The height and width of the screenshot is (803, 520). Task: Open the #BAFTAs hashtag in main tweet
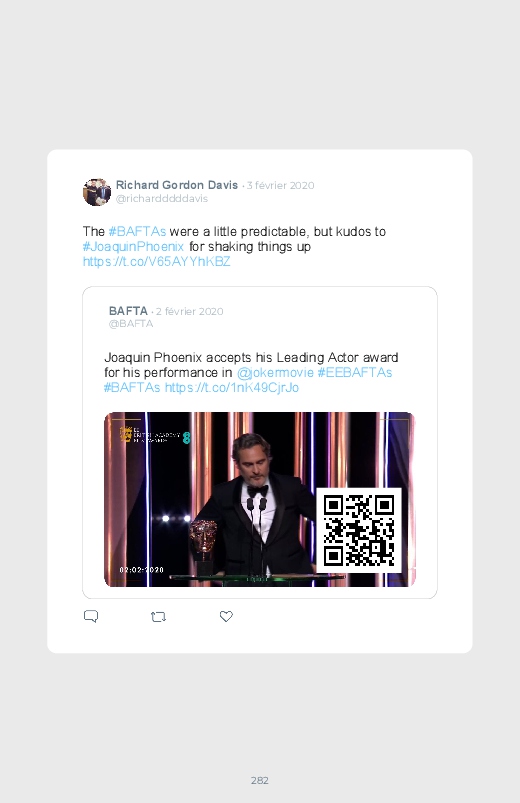pyautogui.click(x=137, y=231)
